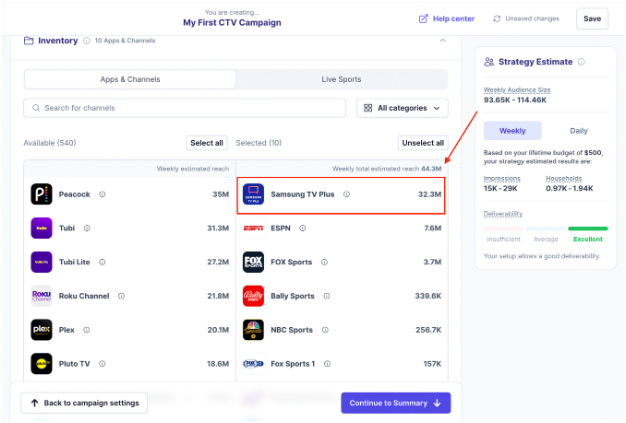Open info icon beside Strategy Estimate
Image resolution: width=626 pixels, height=423 pixels.
pyautogui.click(x=581, y=62)
